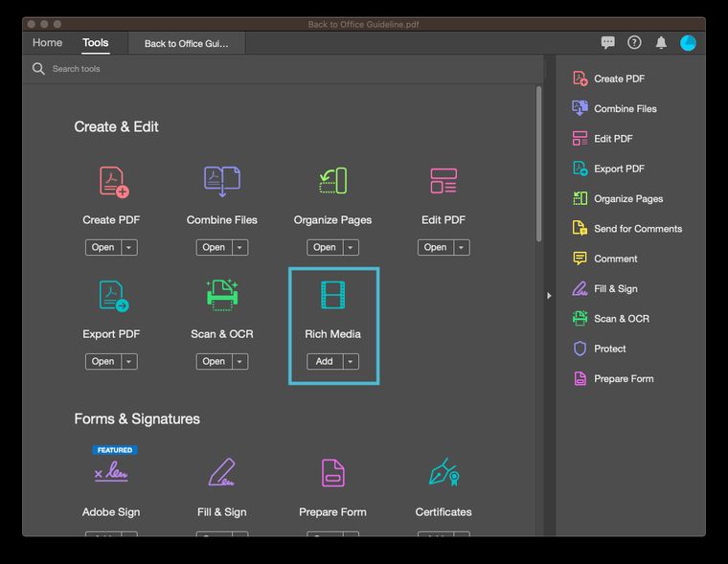Click the Help question mark icon
The height and width of the screenshot is (564, 728).
(x=634, y=43)
